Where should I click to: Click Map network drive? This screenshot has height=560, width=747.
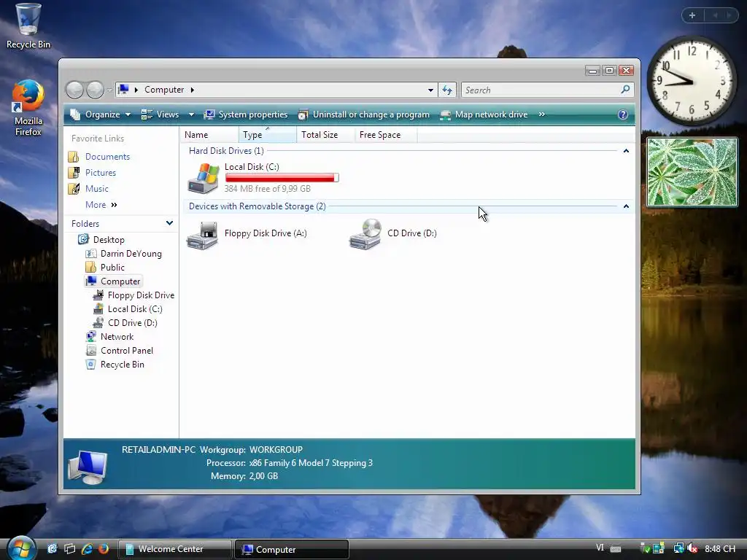[x=484, y=114]
